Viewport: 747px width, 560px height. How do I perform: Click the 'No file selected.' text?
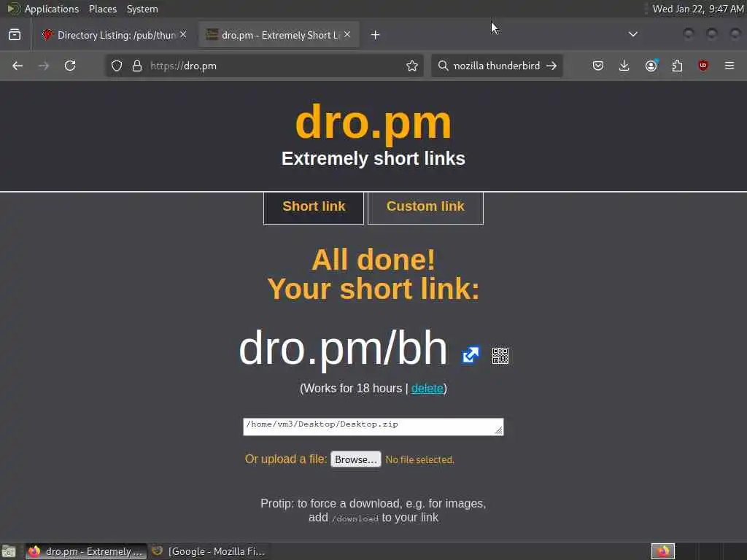419,460
